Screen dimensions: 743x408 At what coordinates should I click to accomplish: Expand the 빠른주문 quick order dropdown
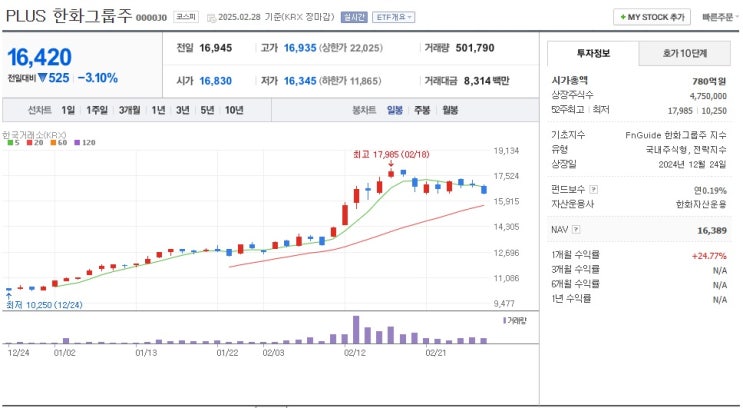coord(721,18)
